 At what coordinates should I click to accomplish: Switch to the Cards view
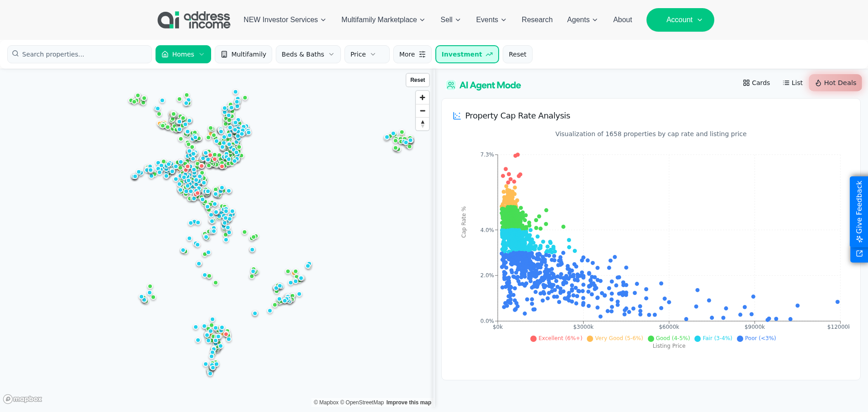click(756, 83)
